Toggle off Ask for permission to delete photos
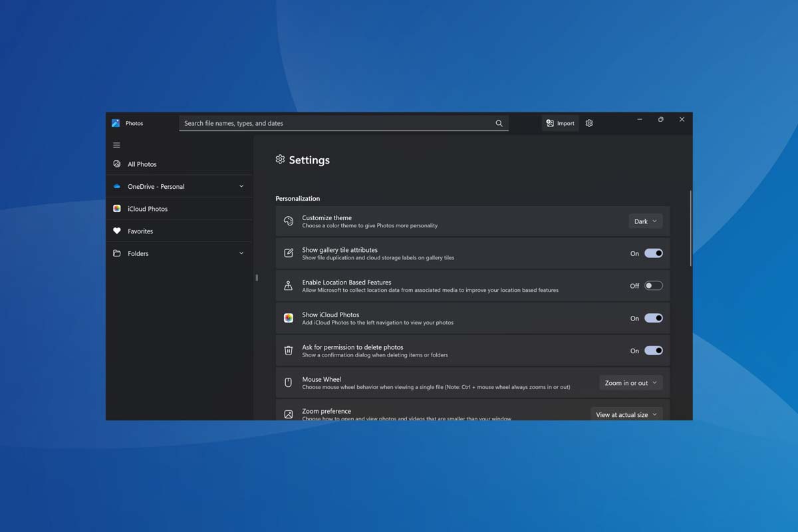This screenshot has width=798, height=532. [x=653, y=350]
